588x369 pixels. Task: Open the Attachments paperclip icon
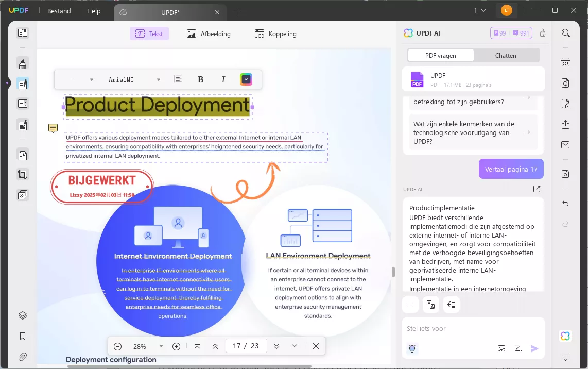(23, 357)
